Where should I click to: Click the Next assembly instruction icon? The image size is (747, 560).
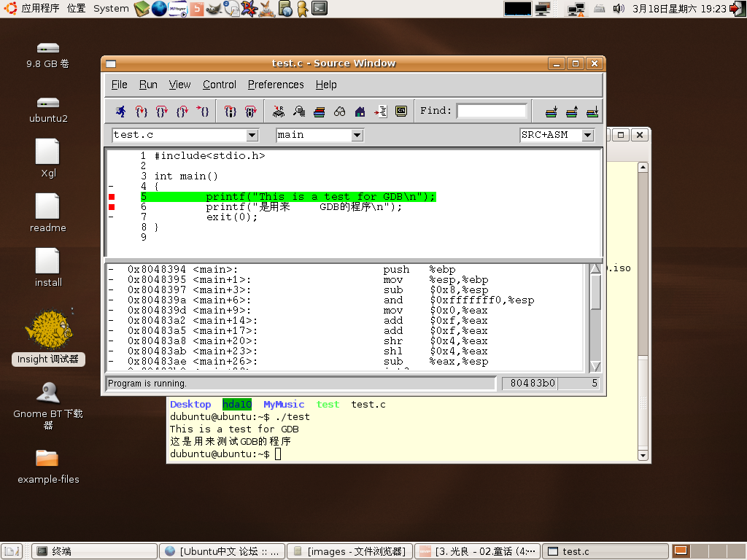pos(251,112)
